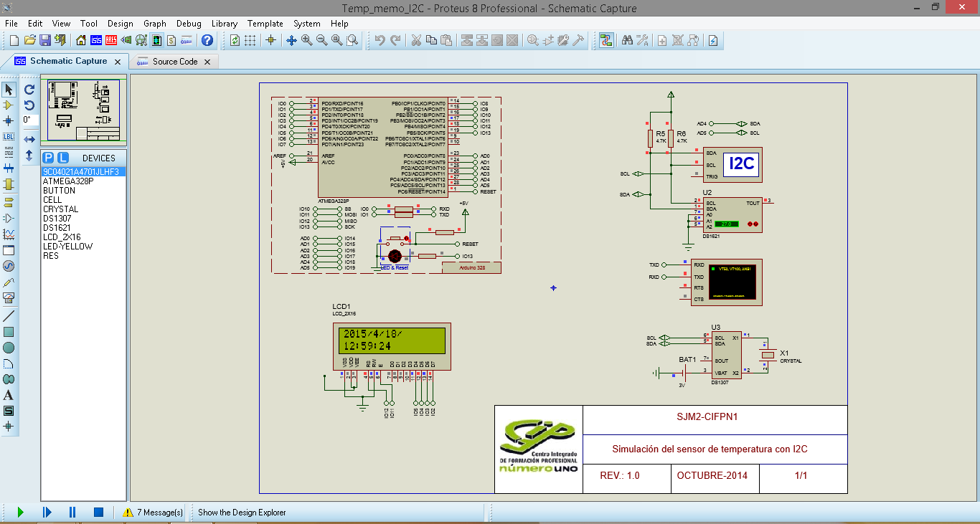Click the Home Page house icon

tap(81, 40)
